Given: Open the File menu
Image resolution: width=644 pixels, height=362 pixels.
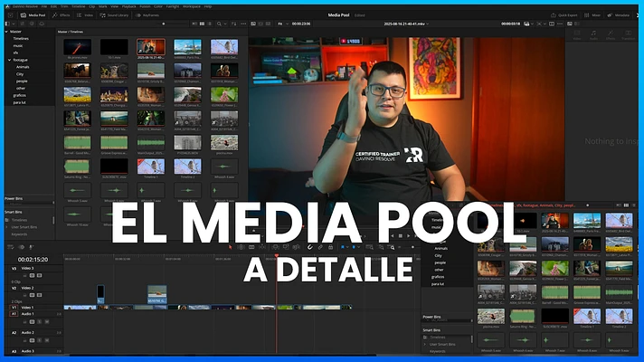Looking at the screenshot, I should click(x=44, y=6).
